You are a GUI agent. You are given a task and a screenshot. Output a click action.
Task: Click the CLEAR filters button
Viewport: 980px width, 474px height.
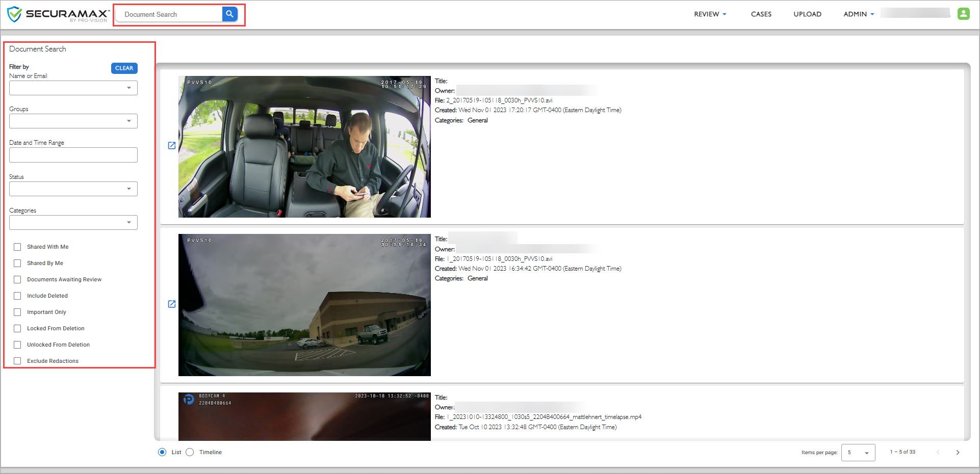click(124, 68)
